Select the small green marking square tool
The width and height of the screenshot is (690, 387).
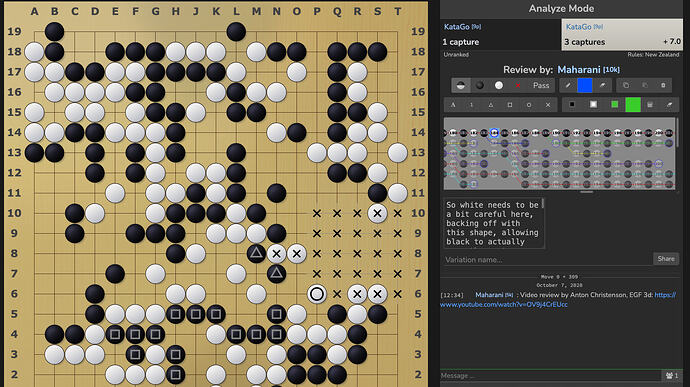[615, 104]
